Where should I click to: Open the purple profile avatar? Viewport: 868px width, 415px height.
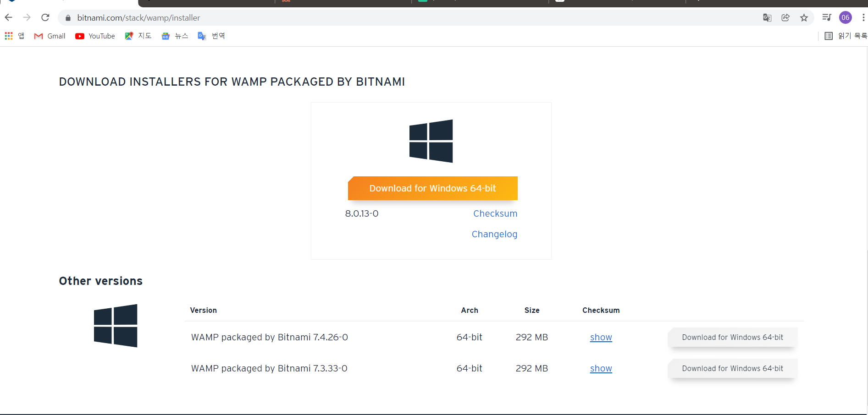[x=845, y=17]
